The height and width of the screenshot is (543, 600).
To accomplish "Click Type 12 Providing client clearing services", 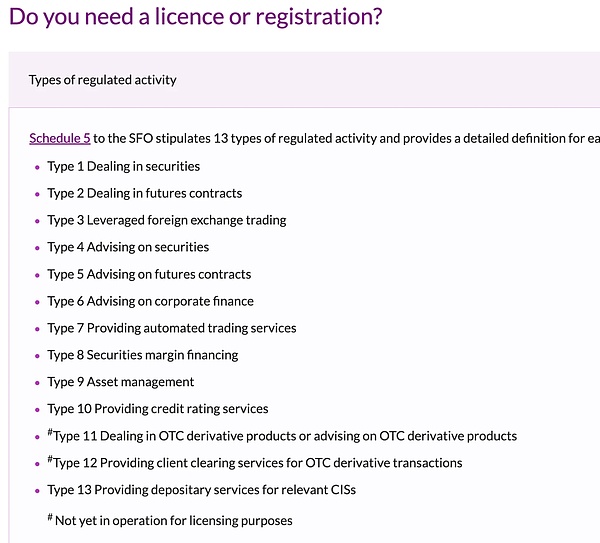I will click(x=258, y=463).
